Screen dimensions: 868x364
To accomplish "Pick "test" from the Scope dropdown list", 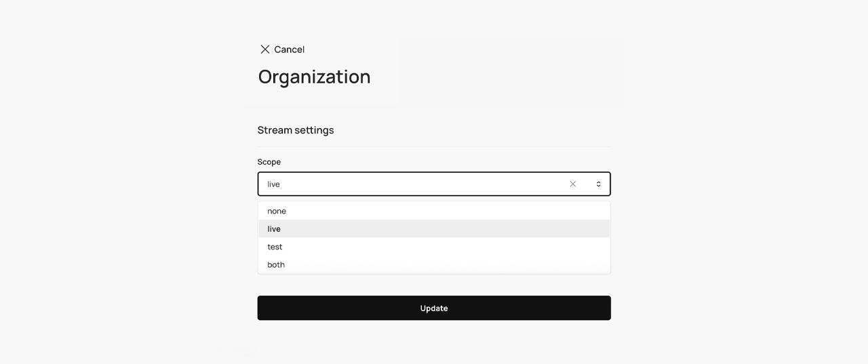I will point(275,247).
